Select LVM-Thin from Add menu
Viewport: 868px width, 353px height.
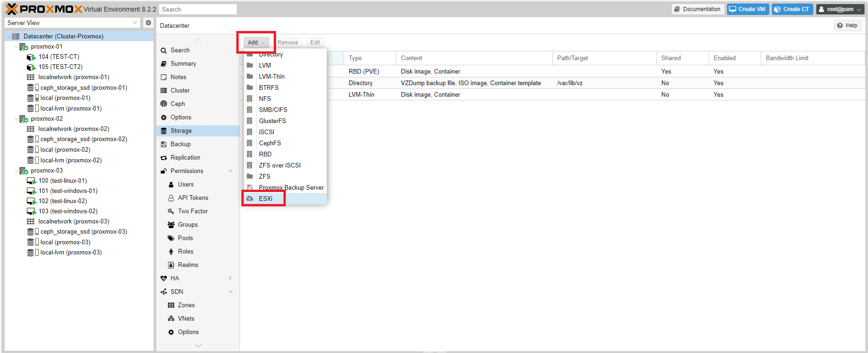coord(285,76)
